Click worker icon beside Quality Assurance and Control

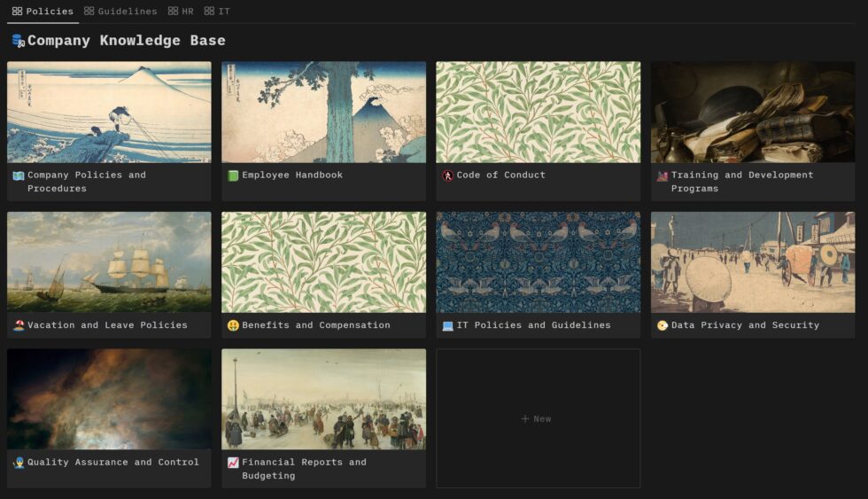tap(19, 463)
